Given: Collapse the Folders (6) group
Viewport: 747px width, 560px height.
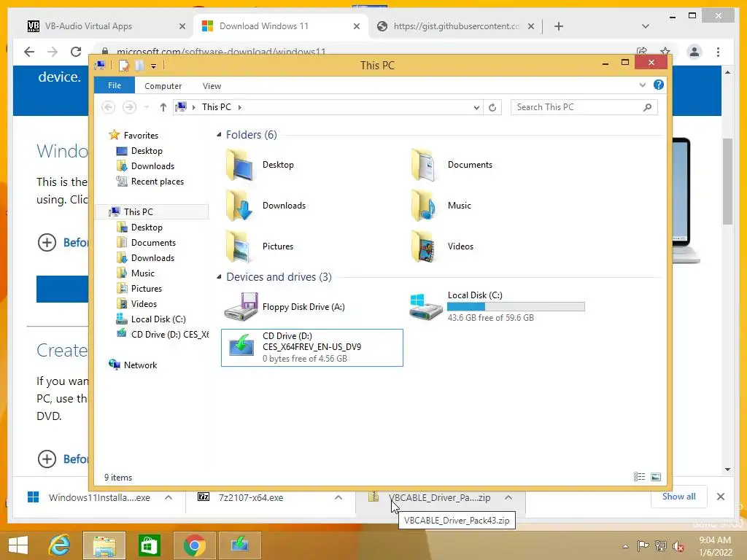Looking at the screenshot, I should [x=219, y=135].
